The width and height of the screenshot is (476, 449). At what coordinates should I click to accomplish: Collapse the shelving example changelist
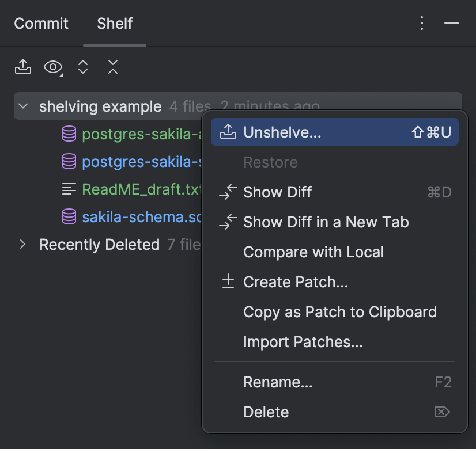(x=23, y=106)
